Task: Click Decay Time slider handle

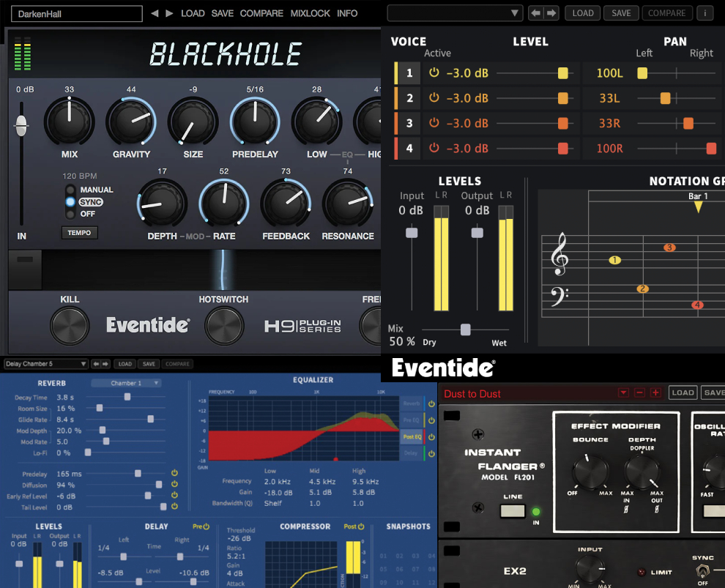Action: point(127,397)
